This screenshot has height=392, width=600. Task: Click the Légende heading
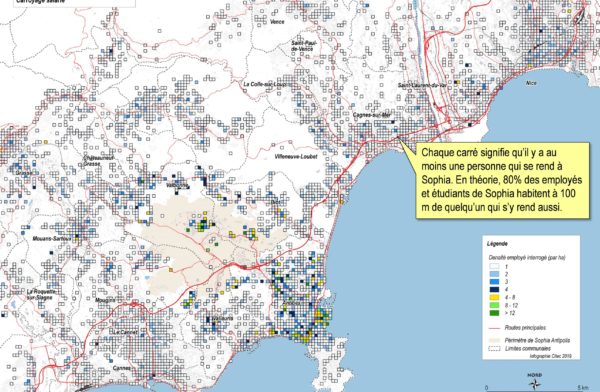click(x=497, y=243)
